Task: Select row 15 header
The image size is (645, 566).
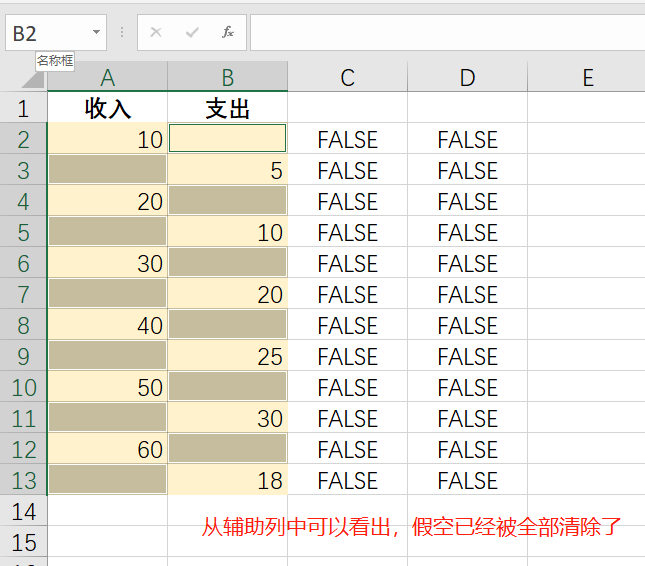Action: pyautogui.click(x=23, y=542)
